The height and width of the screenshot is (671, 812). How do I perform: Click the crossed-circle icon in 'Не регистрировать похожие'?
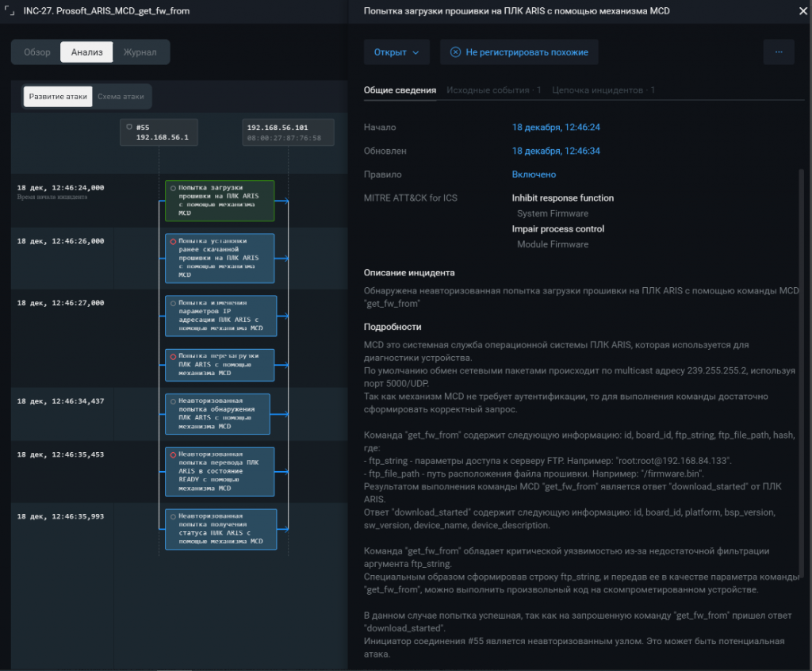coord(455,52)
